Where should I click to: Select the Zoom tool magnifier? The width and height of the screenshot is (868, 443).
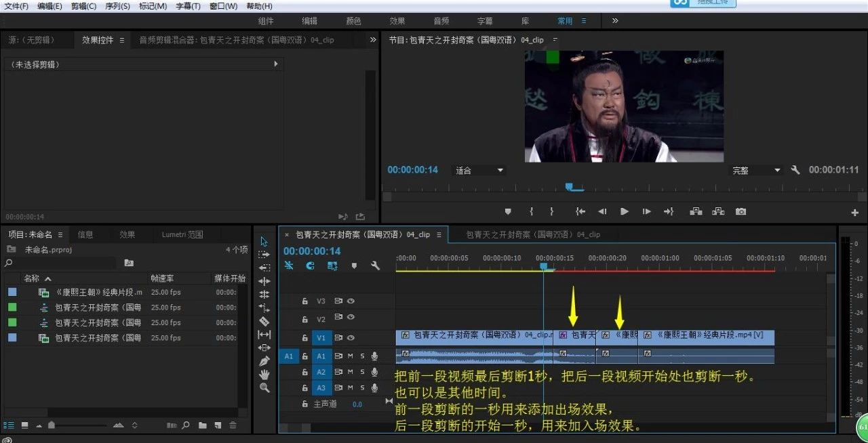point(264,387)
